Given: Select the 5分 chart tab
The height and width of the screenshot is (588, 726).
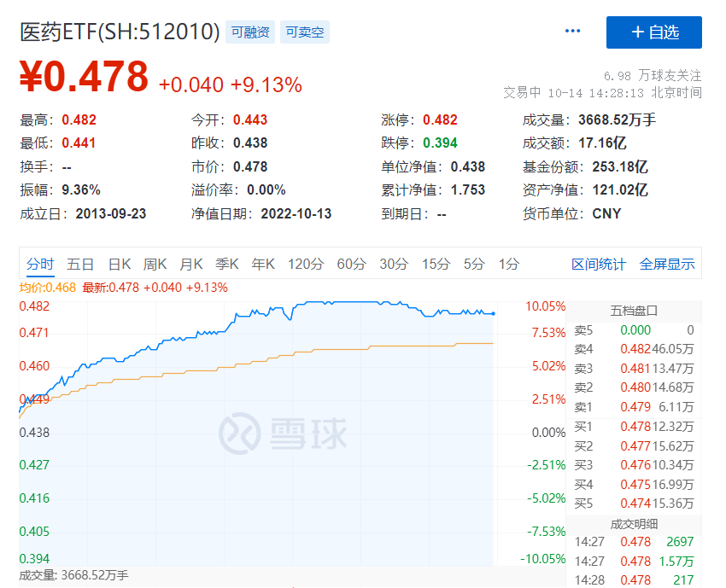Looking at the screenshot, I should (474, 265).
